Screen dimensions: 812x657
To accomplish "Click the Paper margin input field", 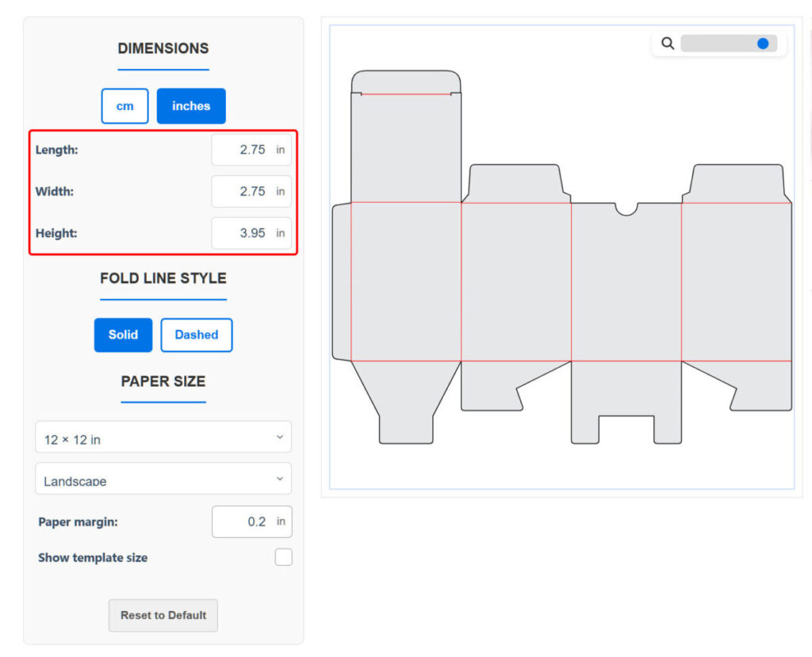I will point(251,521).
